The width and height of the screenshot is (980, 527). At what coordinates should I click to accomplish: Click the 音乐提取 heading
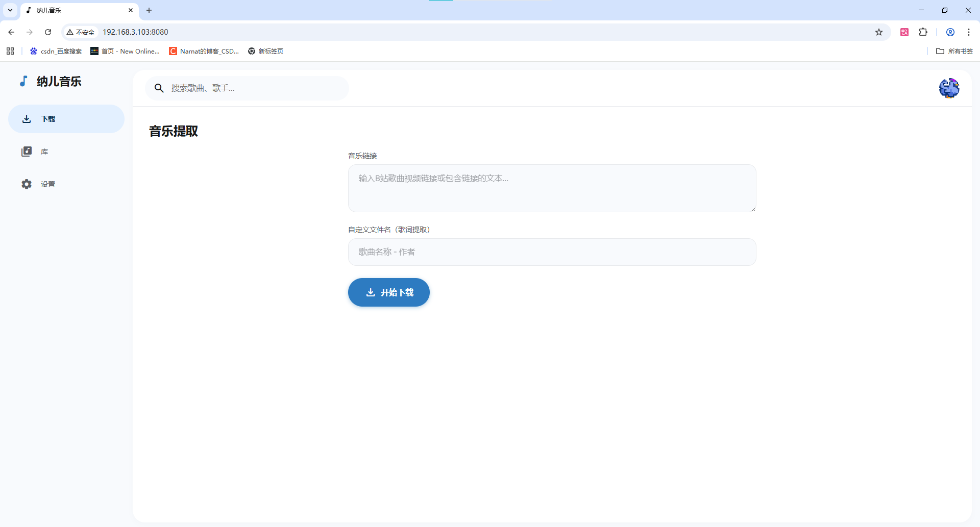(x=174, y=131)
